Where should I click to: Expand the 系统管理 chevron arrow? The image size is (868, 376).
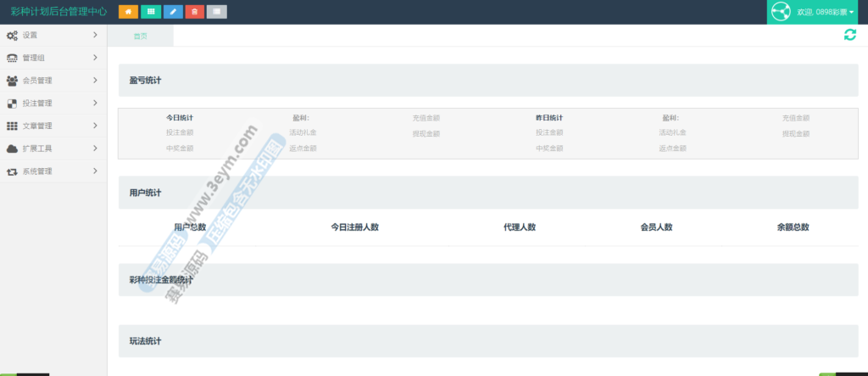click(95, 171)
